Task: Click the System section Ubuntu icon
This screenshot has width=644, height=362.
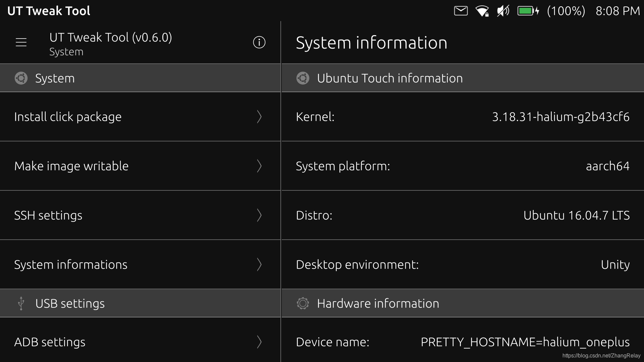Action: [x=21, y=78]
